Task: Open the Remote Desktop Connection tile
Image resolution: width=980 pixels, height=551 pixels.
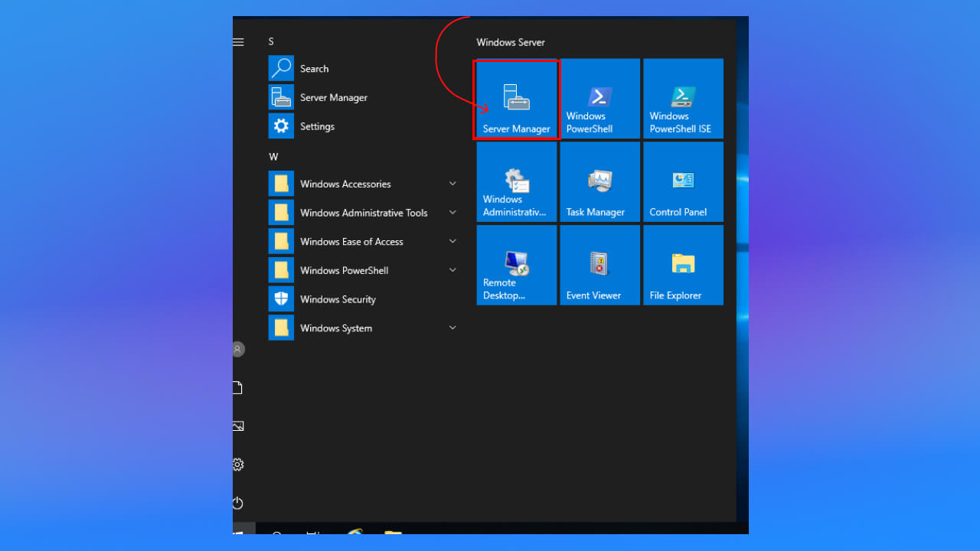Action: (x=517, y=265)
